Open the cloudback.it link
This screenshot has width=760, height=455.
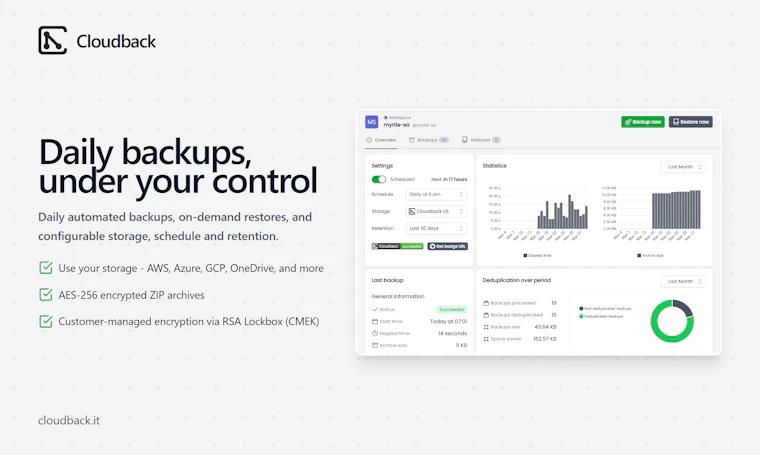pos(69,420)
